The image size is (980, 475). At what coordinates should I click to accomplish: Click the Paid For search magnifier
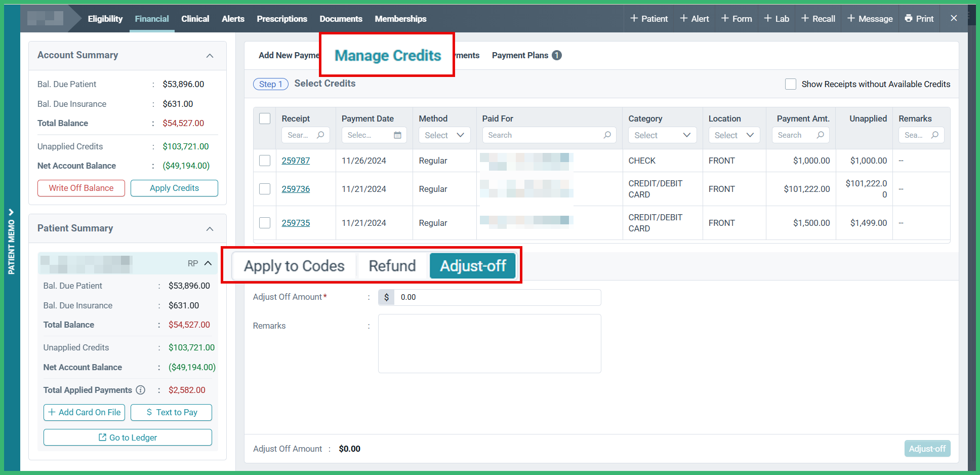click(x=607, y=135)
